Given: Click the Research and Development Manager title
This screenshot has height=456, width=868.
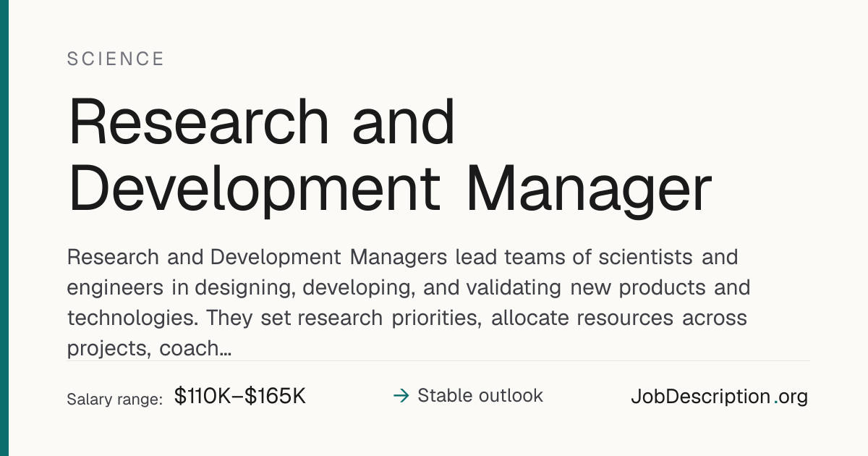Looking at the screenshot, I should tap(390, 156).
